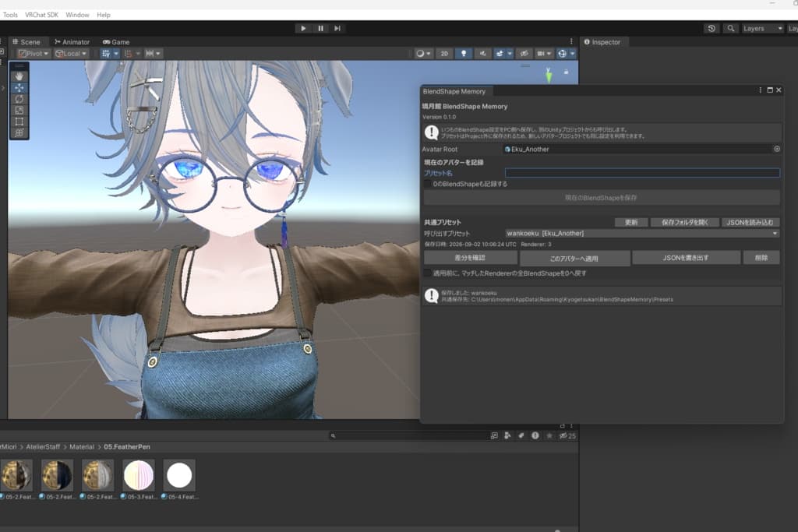
Task: Open Pivot handle position dropdown
Action: pyautogui.click(x=33, y=54)
